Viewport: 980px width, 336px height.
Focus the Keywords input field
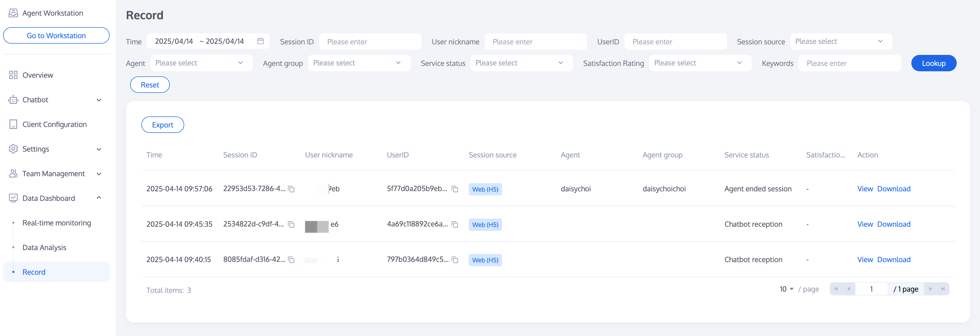[849, 63]
